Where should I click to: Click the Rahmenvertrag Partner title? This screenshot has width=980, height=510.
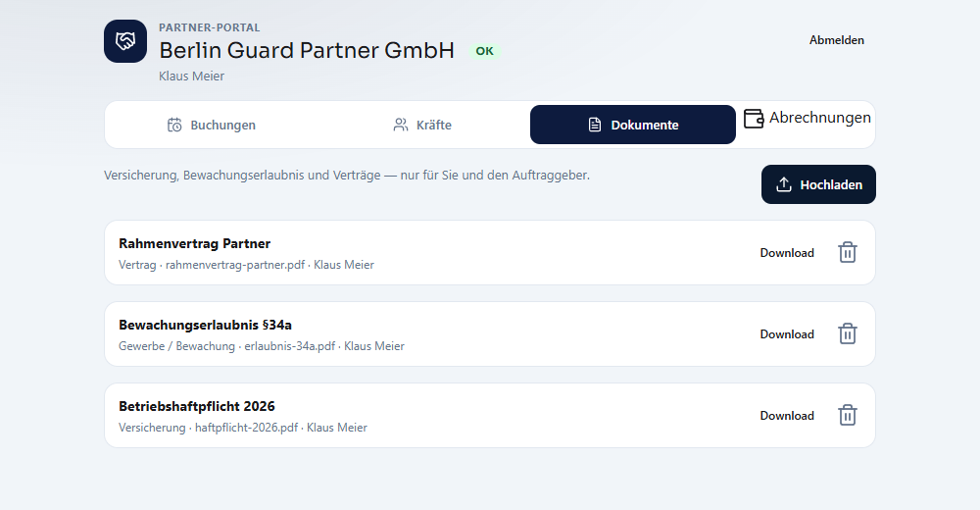(x=194, y=243)
